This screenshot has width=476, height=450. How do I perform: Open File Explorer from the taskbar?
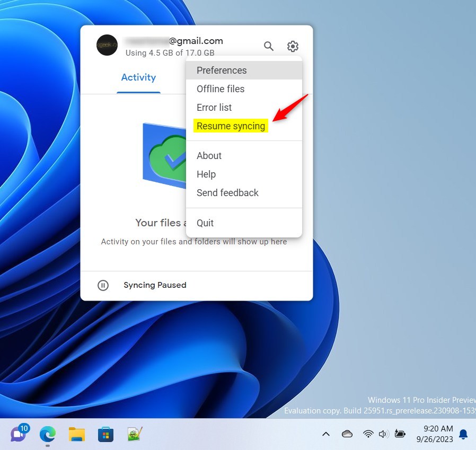click(77, 434)
